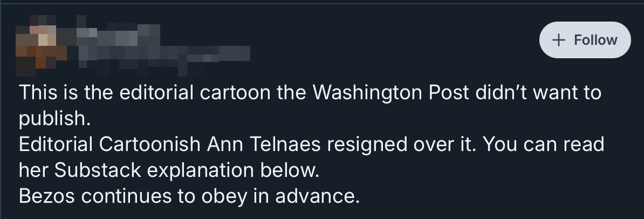644x219 pixels.
Task: Click the words "This is the"
Action: [x=66, y=92]
